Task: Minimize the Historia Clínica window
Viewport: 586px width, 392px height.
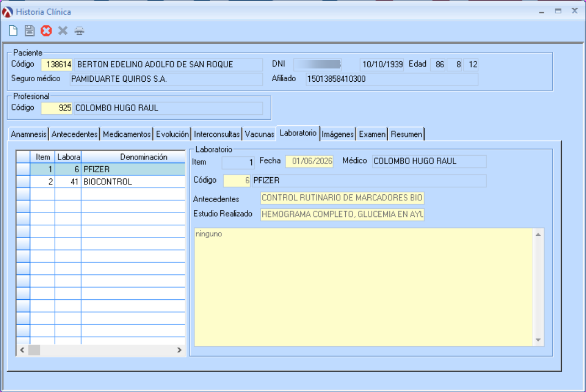Action: point(541,12)
